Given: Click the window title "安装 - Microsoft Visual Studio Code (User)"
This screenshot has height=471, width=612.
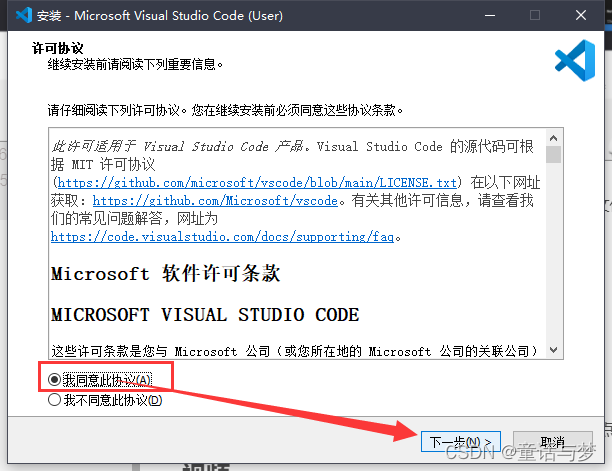Looking at the screenshot, I should coord(160,16).
